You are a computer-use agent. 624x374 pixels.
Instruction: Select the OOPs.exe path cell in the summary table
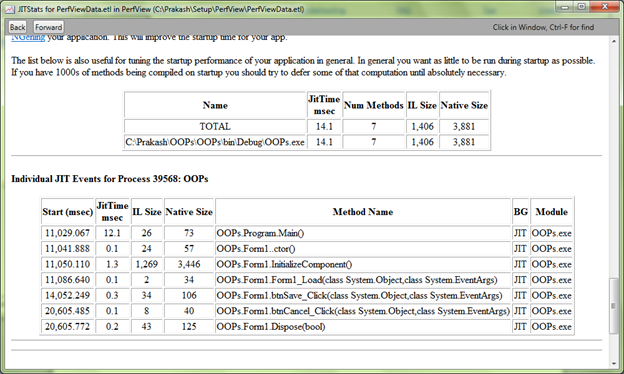click(x=215, y=142)
